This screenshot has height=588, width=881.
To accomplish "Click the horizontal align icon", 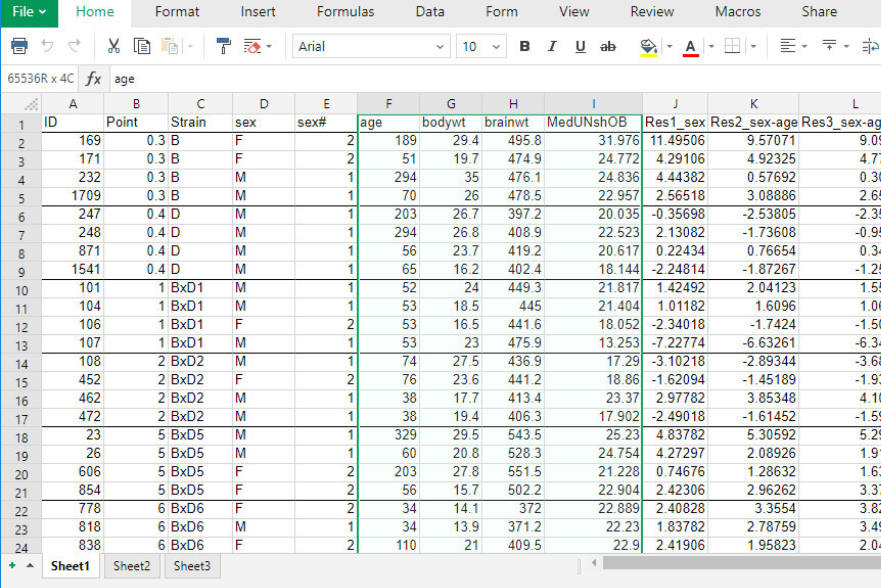I will (x=787, y=46).
